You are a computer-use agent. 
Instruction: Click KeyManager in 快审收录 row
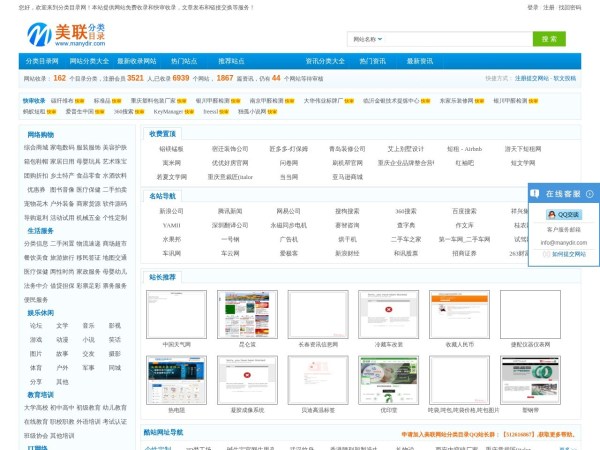[168, 112]
